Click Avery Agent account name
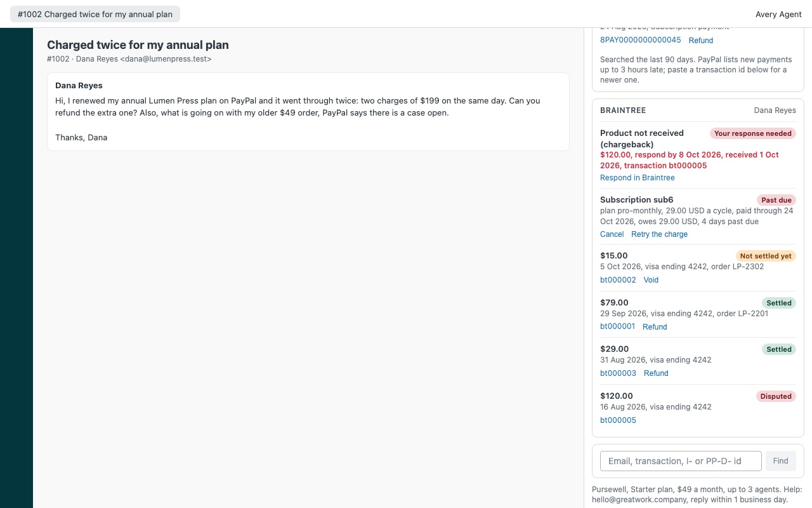Screen dimensions: 812x508 tap(778, 14)
